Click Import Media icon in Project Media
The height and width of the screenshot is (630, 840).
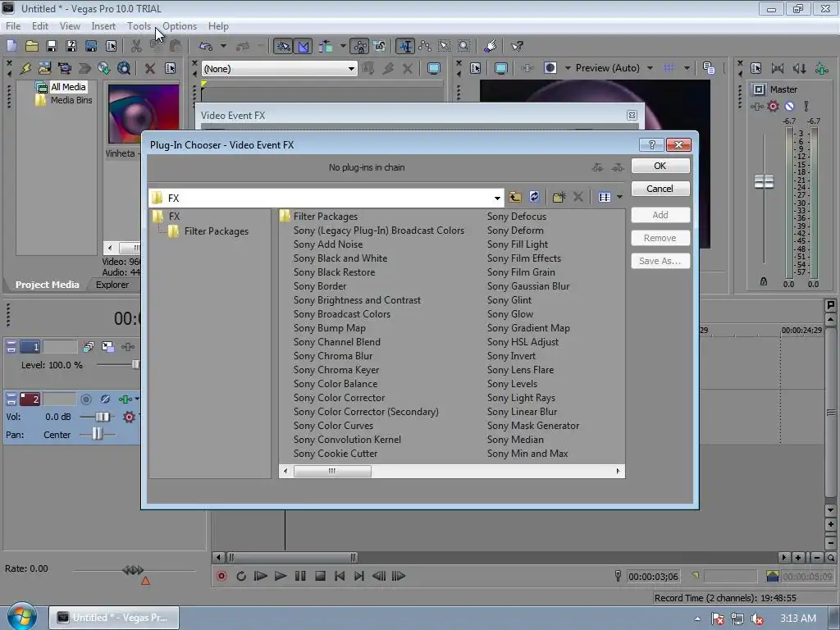tap(45, 68)
